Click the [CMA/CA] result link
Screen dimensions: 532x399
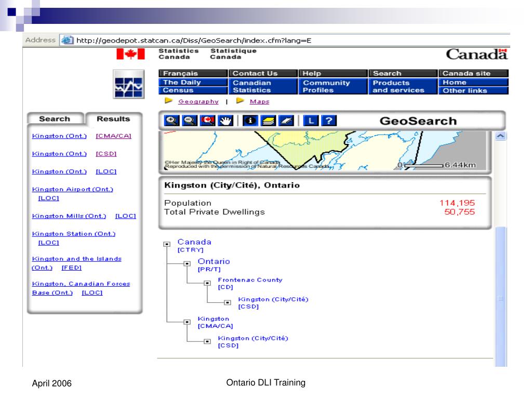tap(113, 136)
